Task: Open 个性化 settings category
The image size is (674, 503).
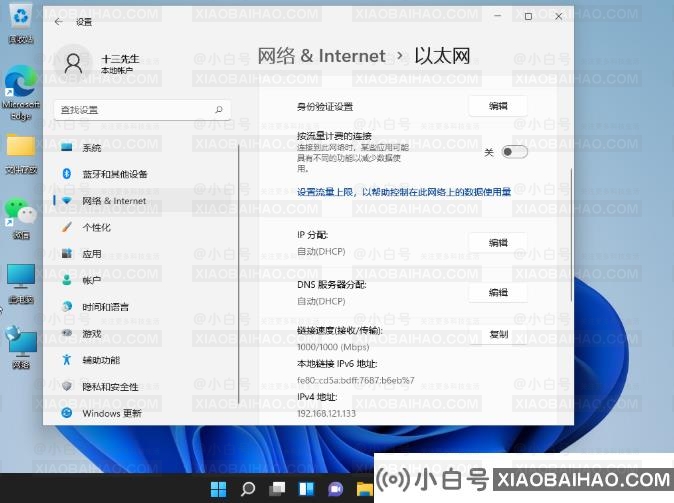Action: (x=144, y=227)
